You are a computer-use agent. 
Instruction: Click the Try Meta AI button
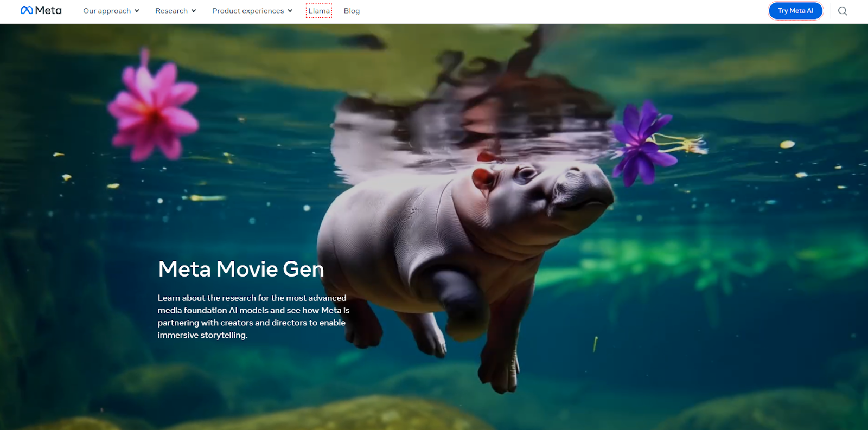pyautogui.click(x=795, y=11)
